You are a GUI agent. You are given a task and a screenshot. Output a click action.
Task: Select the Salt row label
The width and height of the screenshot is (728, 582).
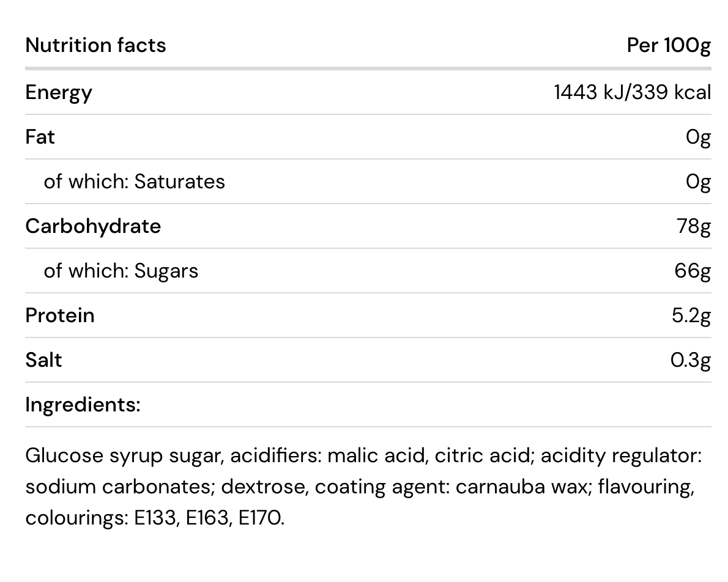point(43,360)
